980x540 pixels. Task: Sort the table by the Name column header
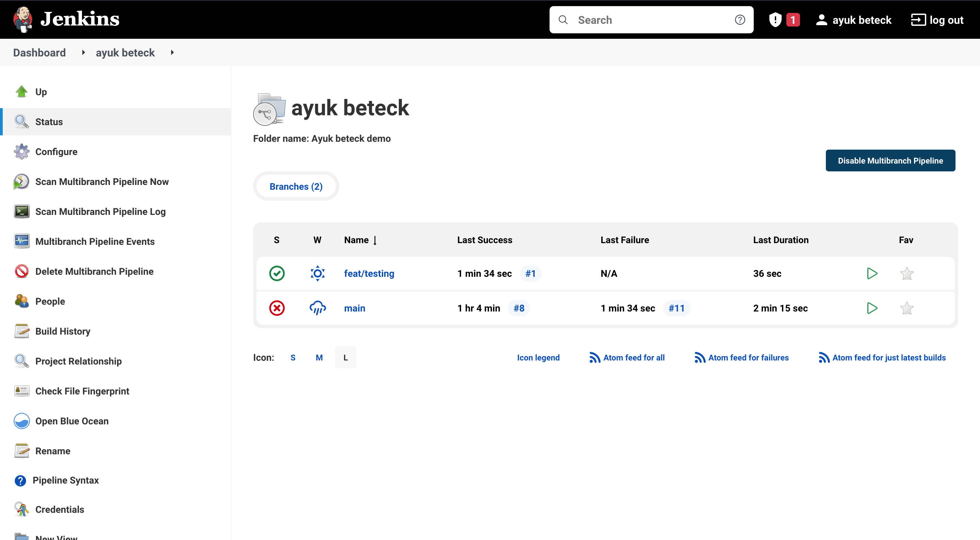357,240
